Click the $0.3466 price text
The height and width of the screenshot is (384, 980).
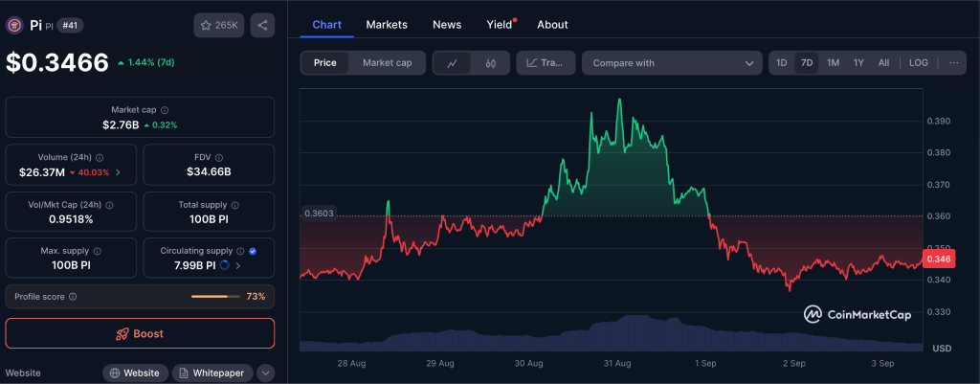[x=57, y=63]
